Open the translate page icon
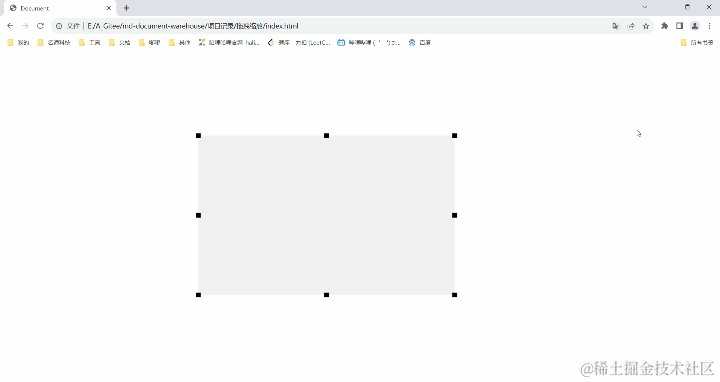720x382 pixels. pos(616,26)
